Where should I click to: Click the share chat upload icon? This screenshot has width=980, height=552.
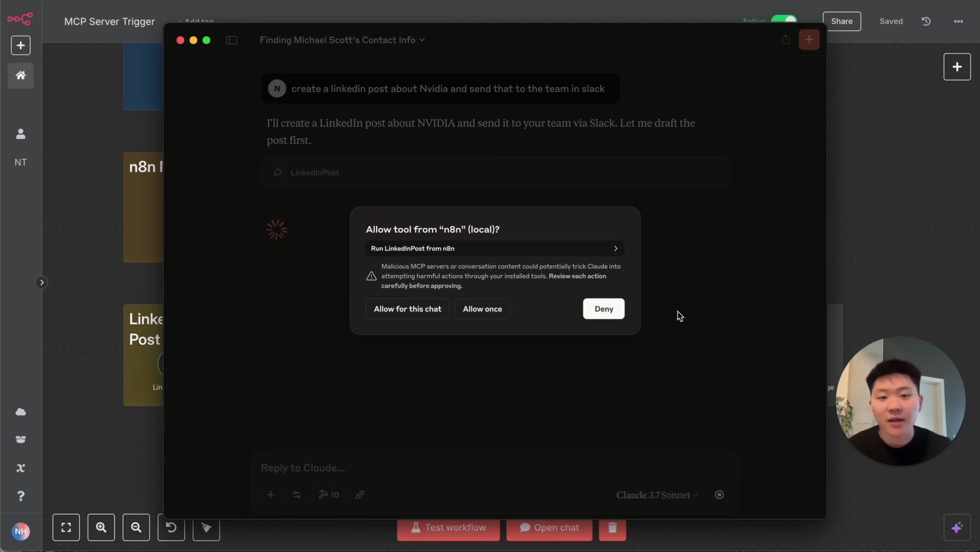click(786, 39)
